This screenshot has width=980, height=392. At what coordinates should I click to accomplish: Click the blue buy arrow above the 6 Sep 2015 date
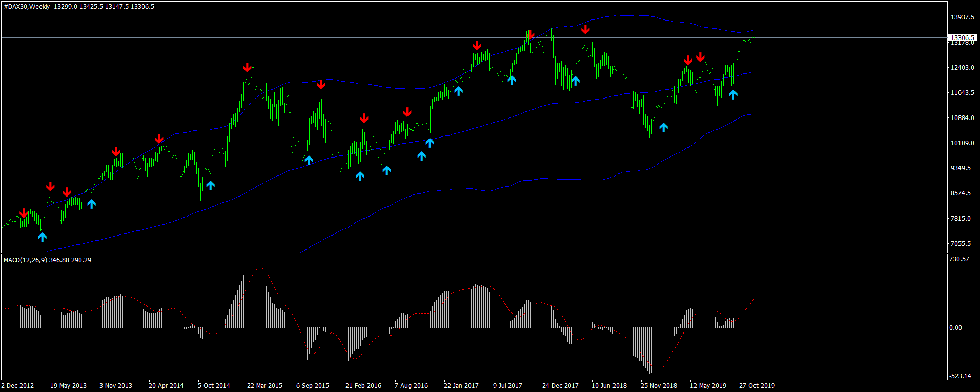pos(309,160)
